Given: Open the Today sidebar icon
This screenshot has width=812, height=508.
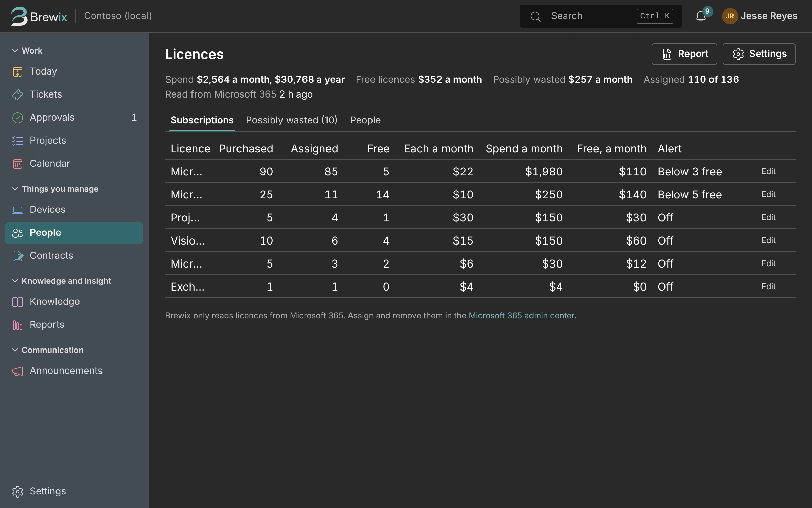Looking at the screenshot, I should pyautogui.click(x=18, y=71).
